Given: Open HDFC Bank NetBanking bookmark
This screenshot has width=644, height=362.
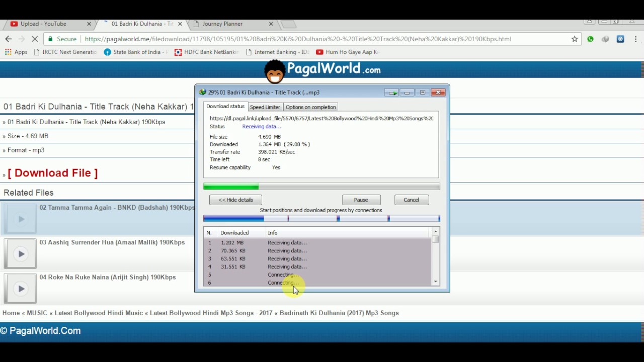Looking at the screenshot, I should [206, 52].
